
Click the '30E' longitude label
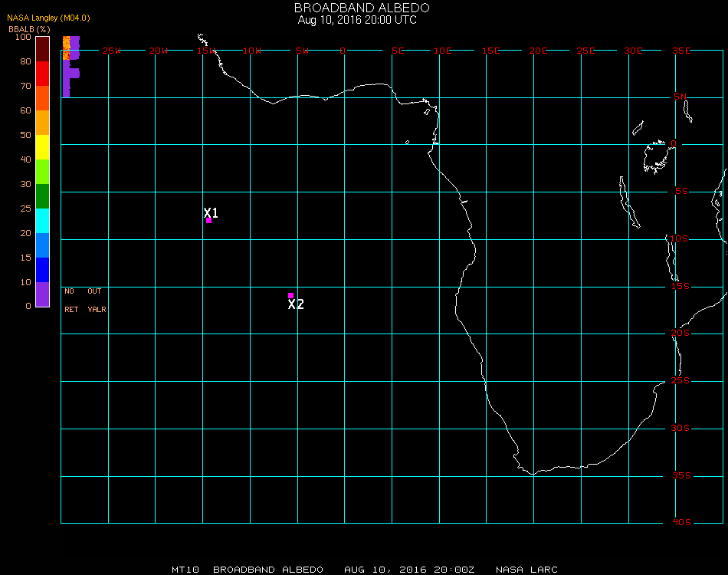pyautogui.click(x=633, y=51)
